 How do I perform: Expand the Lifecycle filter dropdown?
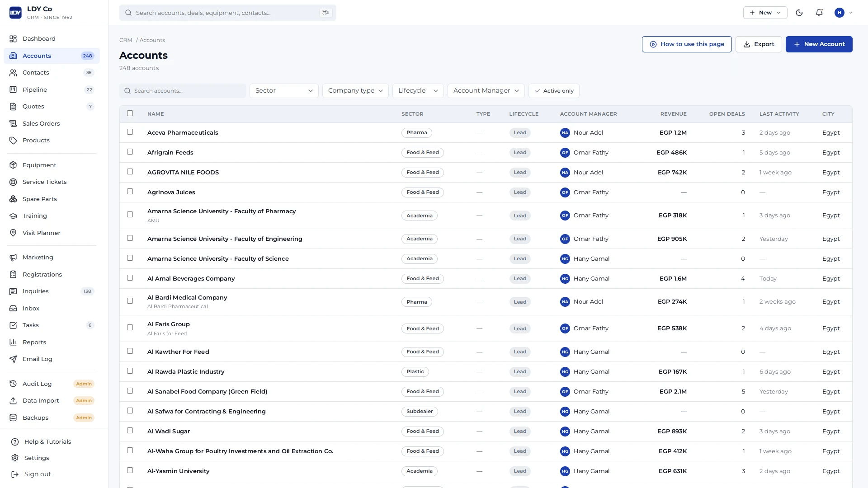[418, 91]
